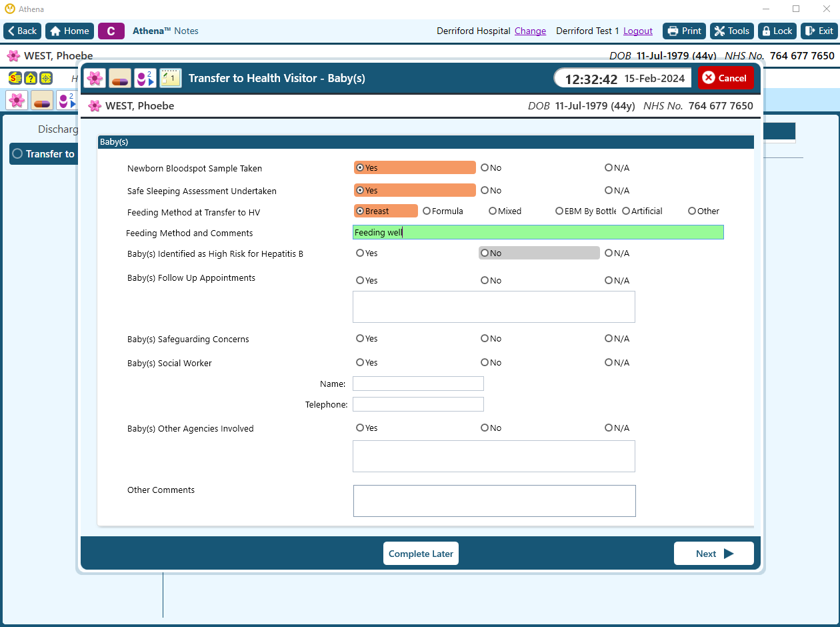Choose Mixed feeding method

[505, 211]
